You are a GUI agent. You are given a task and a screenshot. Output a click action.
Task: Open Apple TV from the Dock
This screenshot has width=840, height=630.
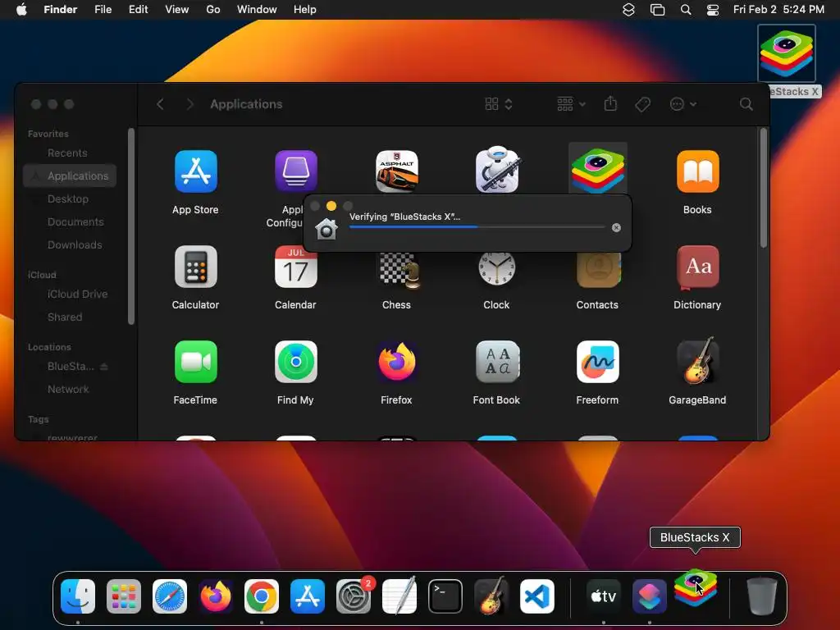point(603,596)
